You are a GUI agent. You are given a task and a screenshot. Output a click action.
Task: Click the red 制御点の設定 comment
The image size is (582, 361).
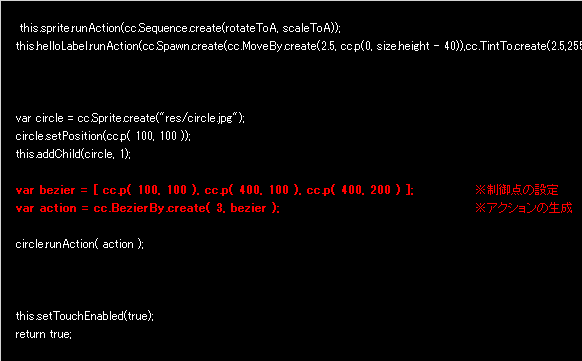[x=516, y=190]
